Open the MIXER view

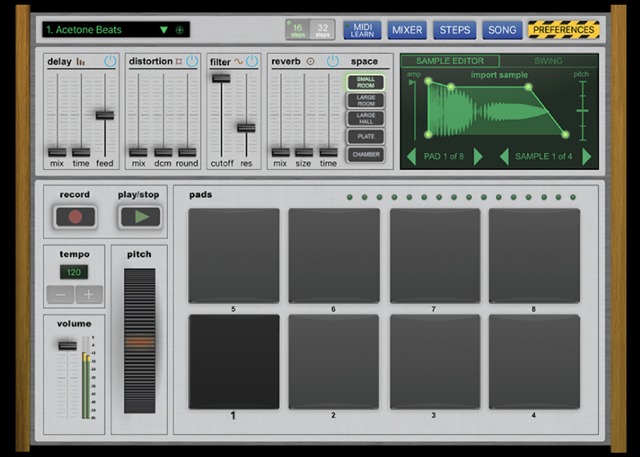[x=407, y=30]
